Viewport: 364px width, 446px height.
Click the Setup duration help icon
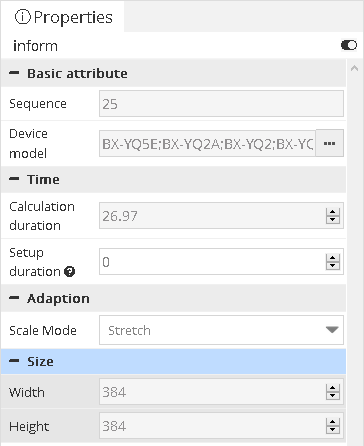pos(69,272)
